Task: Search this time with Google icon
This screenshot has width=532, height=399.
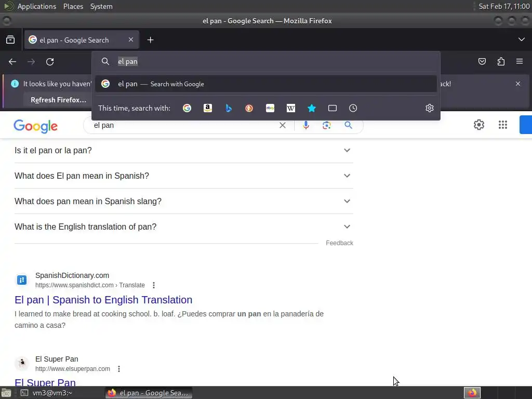Action: point(187,108)
